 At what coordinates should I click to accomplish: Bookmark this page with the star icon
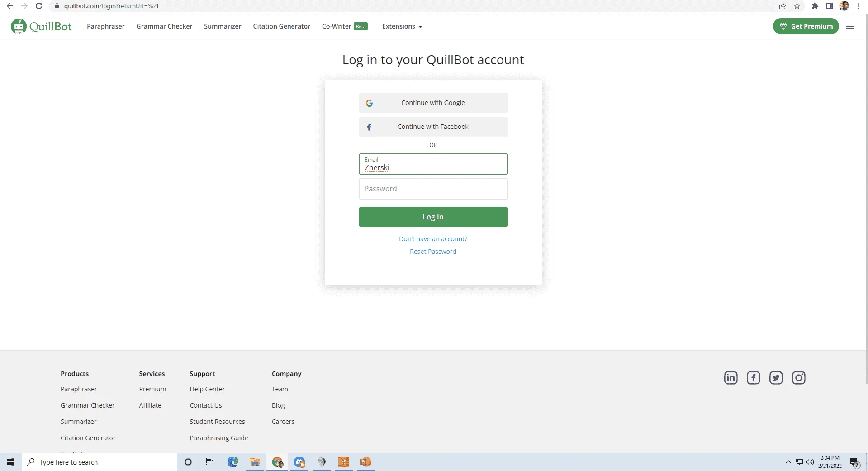coord(797,6)
